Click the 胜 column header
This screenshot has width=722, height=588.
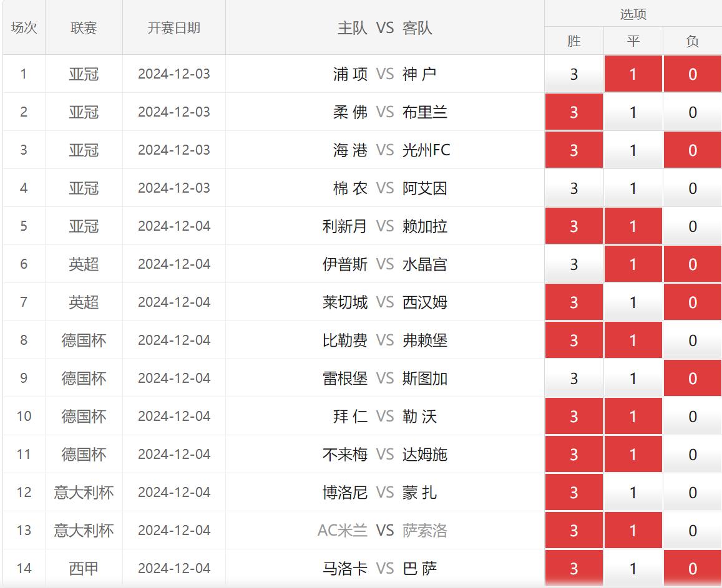(573, 41)
